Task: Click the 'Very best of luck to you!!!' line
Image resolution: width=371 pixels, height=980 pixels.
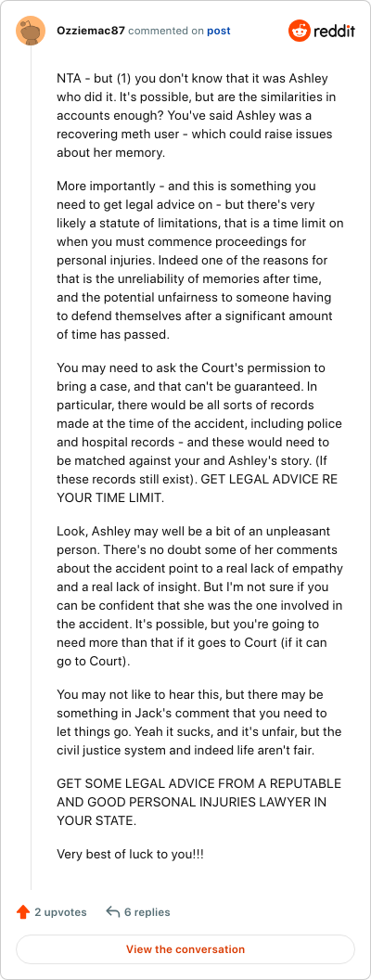Action: click(130, 853)
